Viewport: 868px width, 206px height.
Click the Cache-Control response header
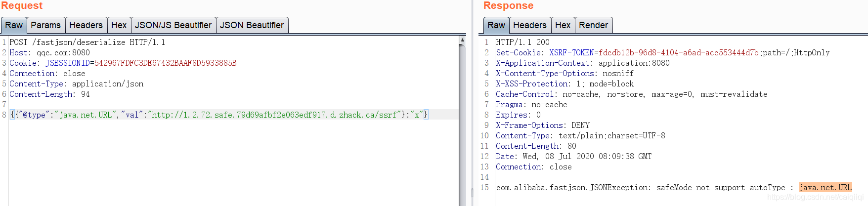[x=632, y=94]
